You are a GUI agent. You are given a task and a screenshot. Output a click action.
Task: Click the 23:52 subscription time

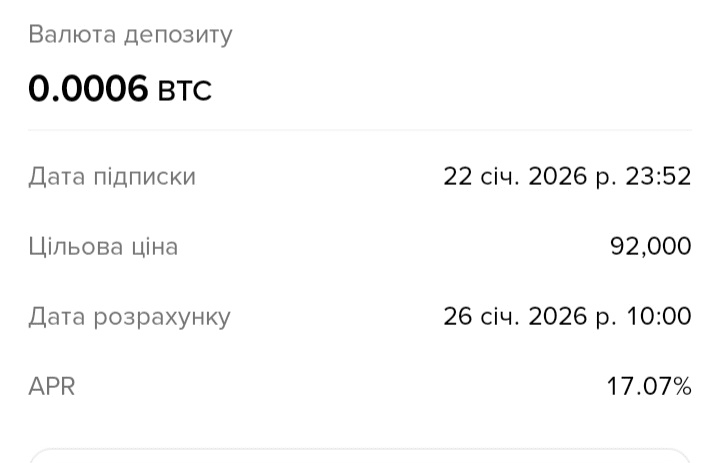click(x=659, y=177)
